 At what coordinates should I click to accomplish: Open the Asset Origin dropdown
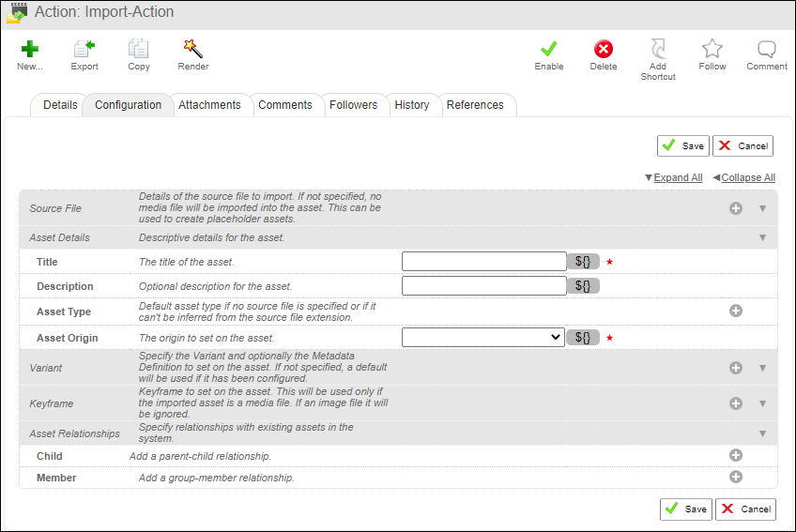(x=482, y=338)
